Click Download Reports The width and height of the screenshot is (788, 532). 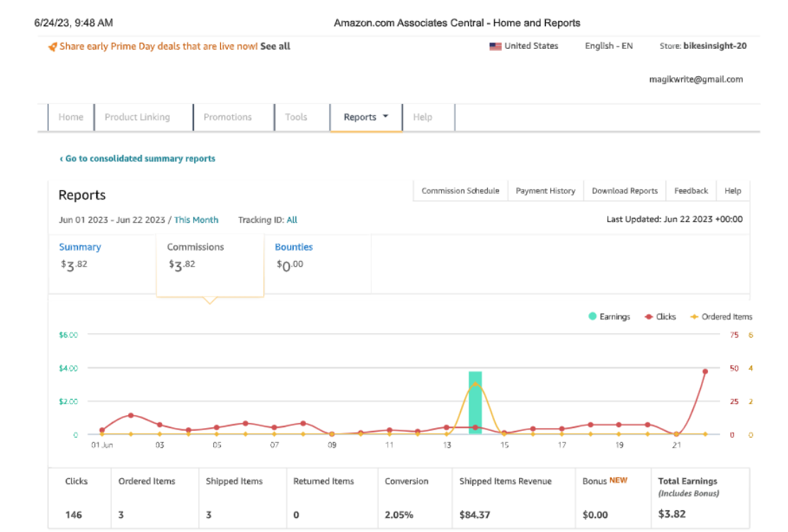click(x=624, y=191)
